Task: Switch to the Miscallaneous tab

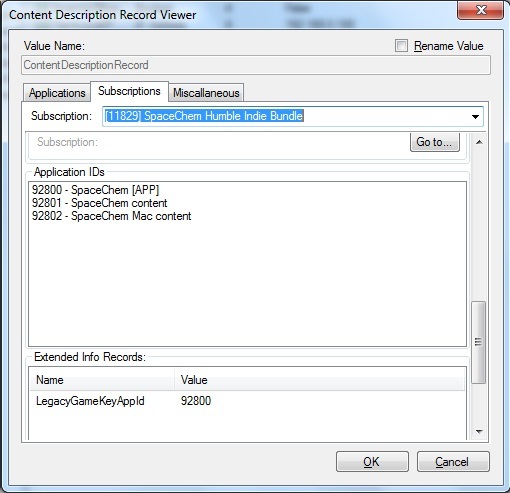Action: coord(206,93)
